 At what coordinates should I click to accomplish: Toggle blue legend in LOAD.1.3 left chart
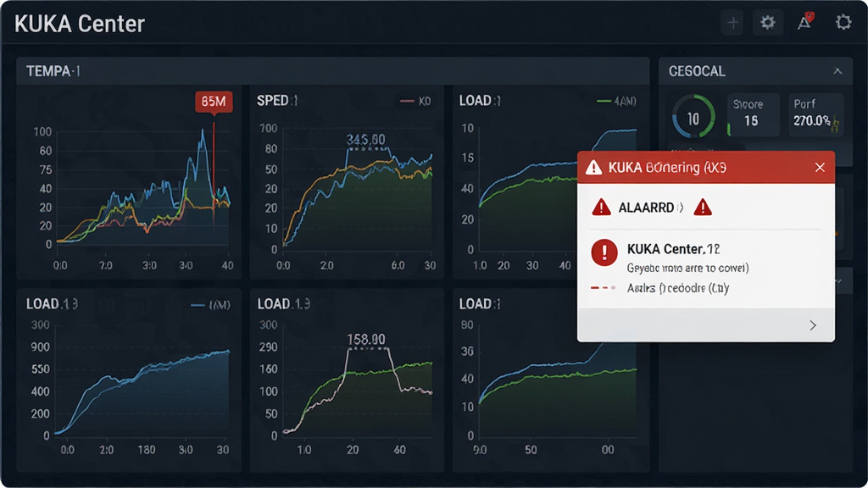[210, 305]
